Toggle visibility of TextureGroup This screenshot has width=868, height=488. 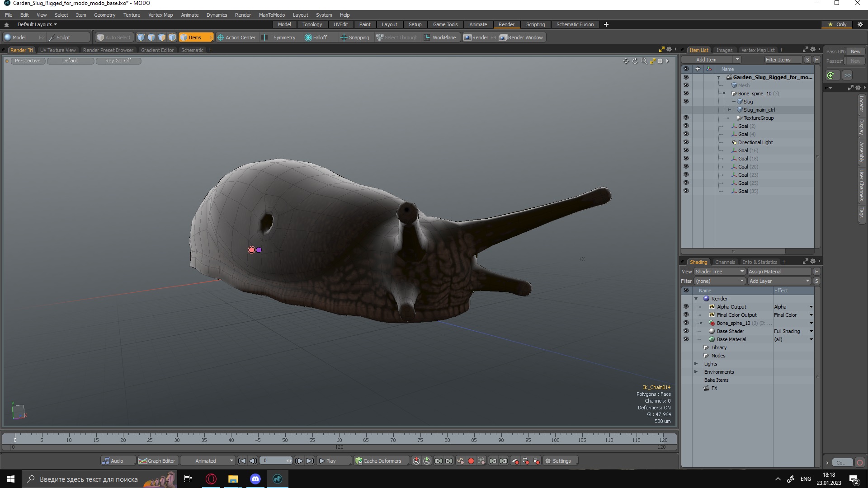click(686, 118)
